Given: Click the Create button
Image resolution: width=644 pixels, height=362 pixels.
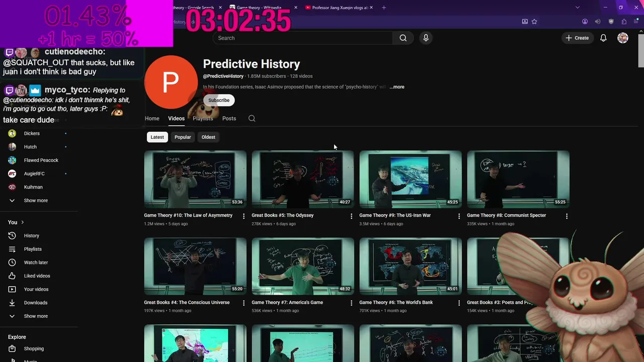Looking at the screenshot, I should pos(577,38).
